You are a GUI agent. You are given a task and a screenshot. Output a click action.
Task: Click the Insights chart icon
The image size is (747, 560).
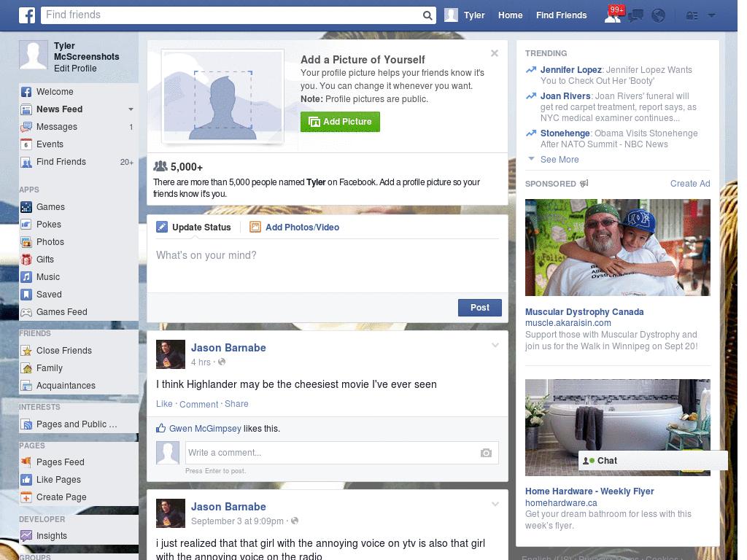26,536
